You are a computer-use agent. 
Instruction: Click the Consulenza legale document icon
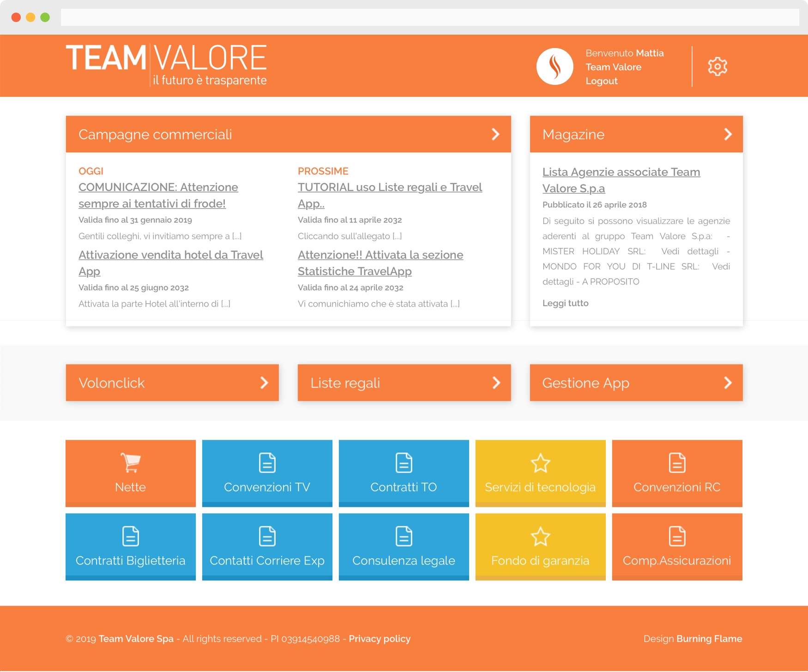click(404, 536)
